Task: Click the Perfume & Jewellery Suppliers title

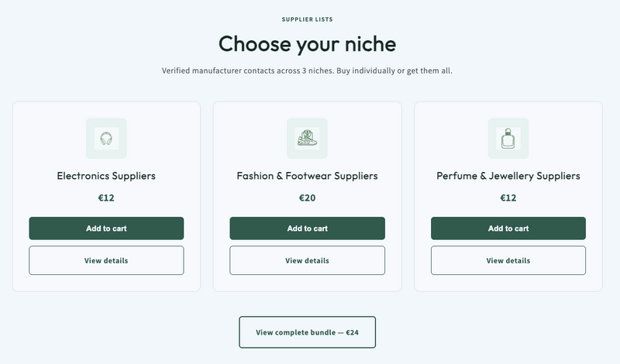Action: point(508,176)
